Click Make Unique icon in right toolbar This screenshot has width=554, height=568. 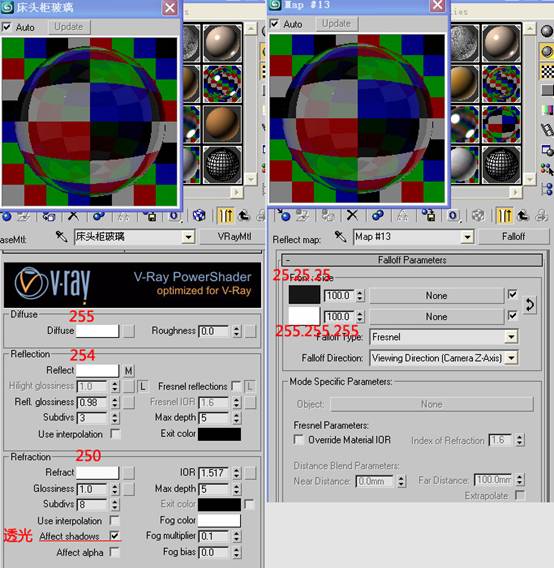402,216
